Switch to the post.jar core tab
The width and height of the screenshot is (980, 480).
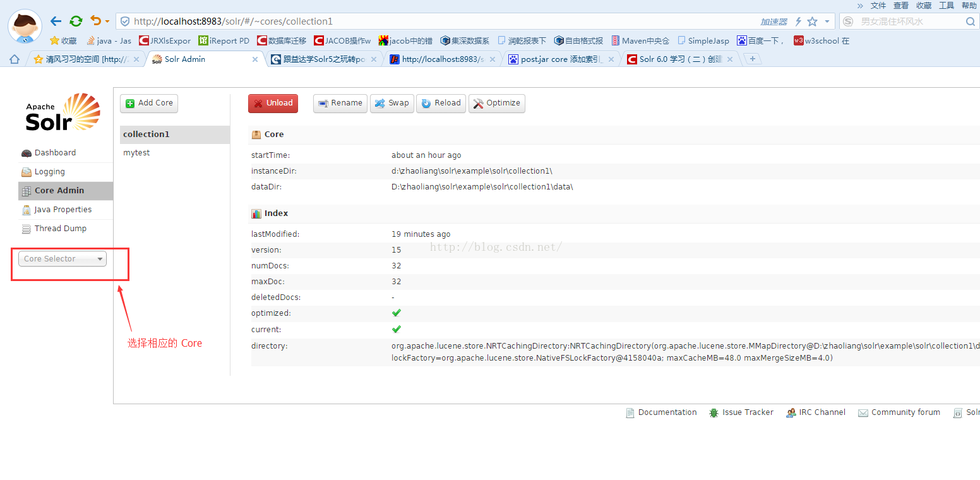point(562,59)
